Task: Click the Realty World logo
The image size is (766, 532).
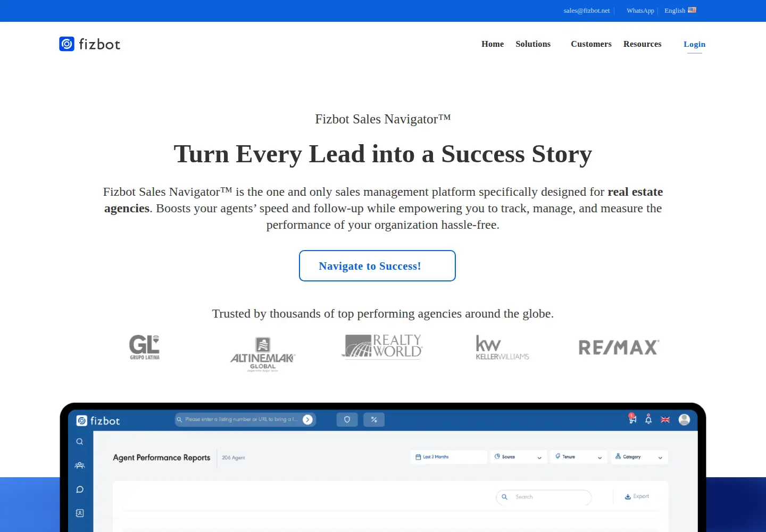Action: [x=382, y=347]
